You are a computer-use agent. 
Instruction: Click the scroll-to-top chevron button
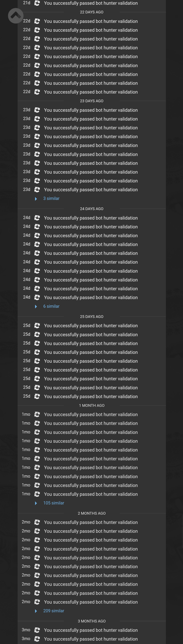coord(16,16)
